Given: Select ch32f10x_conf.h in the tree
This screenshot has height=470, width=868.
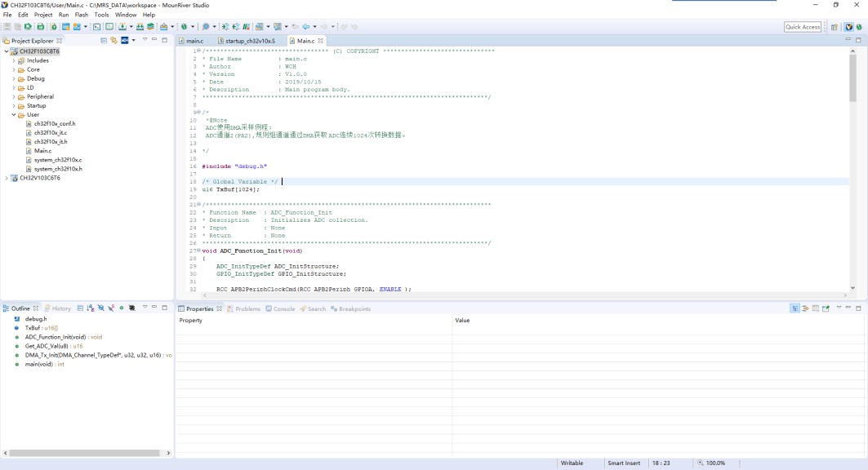Looking at the screenshot, I should 54,124.
